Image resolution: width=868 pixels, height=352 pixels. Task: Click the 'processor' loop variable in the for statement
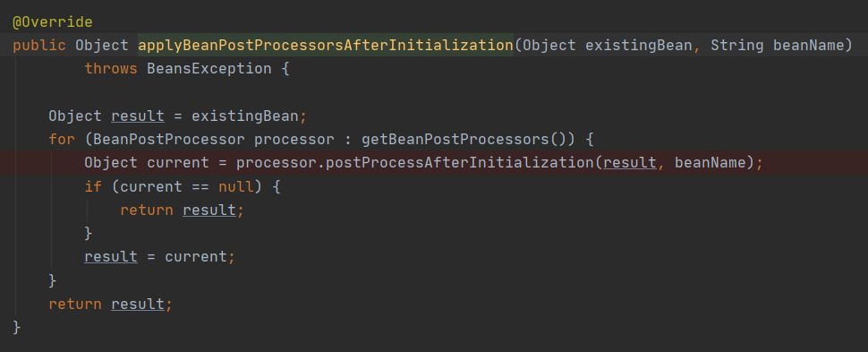tap(294, 139)
